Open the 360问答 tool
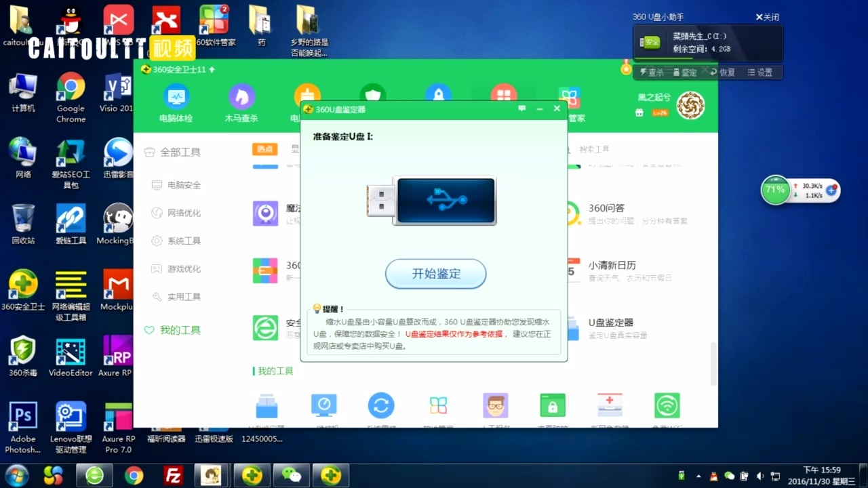The height and width of the screenshot is (488, 868). click(627, 213)
